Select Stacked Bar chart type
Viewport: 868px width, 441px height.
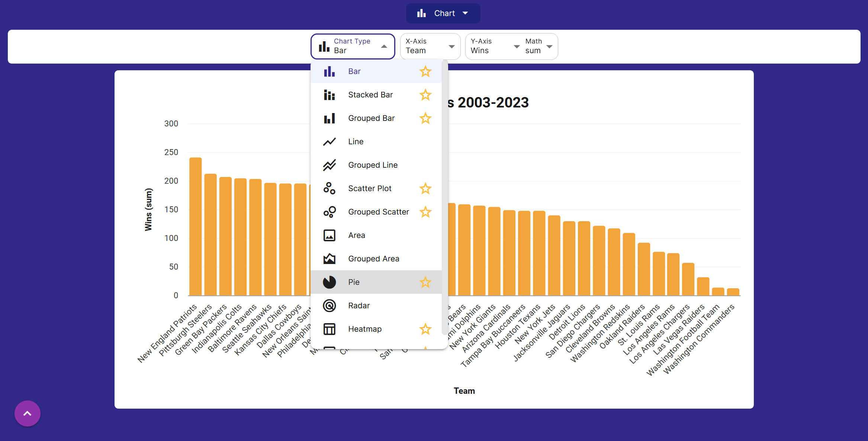pyautogui.click(x=376, y=95)
